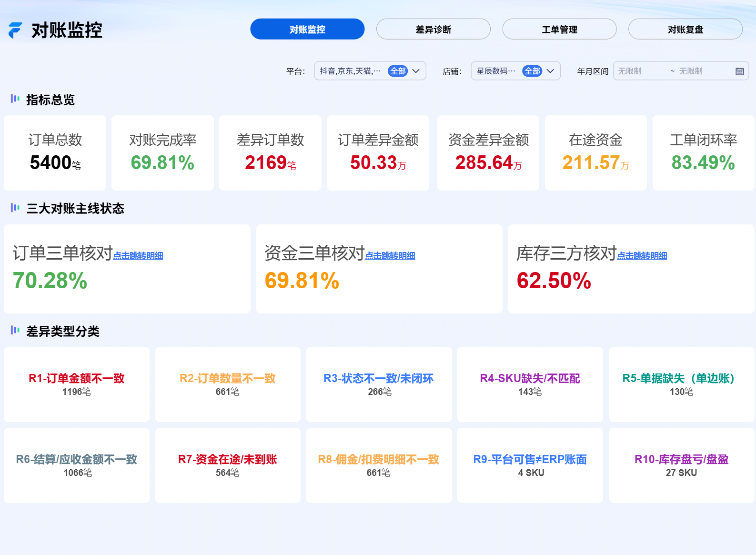756x555 pixels.
Task: Click the 订单总数 value 5400笔
Action: click(55, 163)
